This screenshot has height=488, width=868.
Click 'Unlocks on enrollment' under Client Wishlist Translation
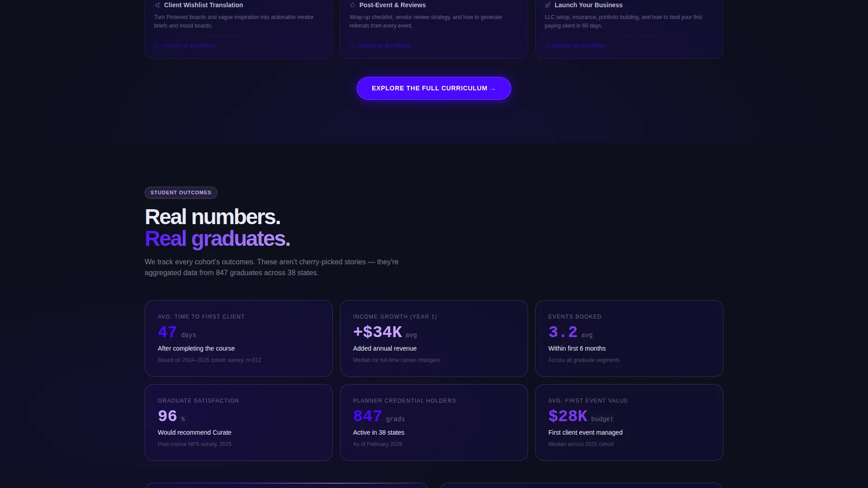188,46
